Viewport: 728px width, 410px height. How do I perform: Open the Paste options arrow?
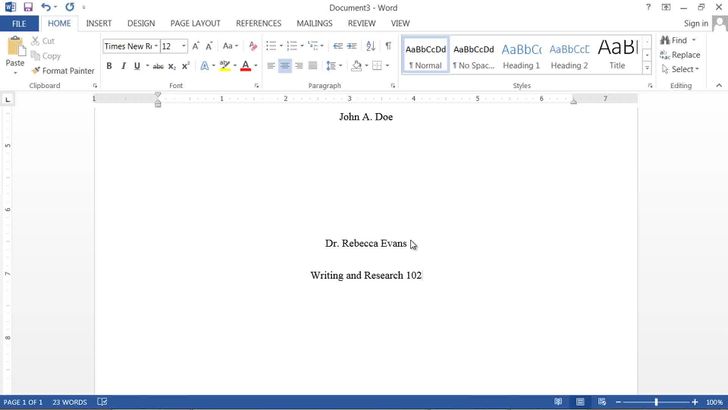(15, 73)
